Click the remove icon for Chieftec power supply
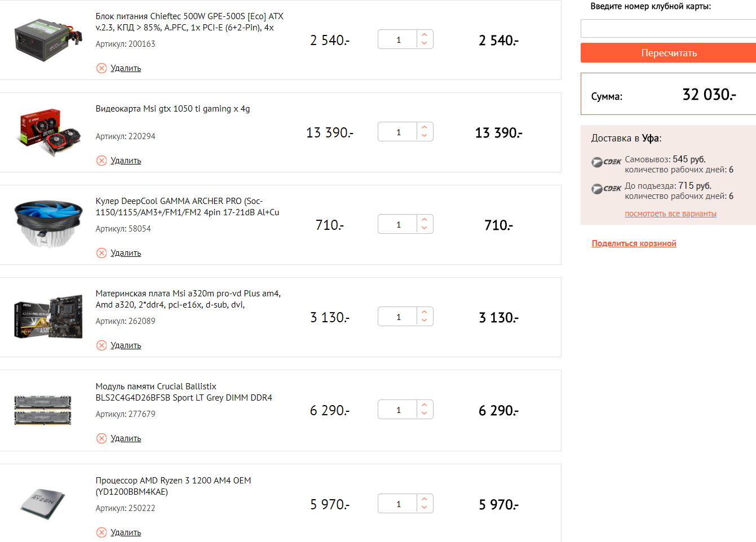The height and width of the screenshot is (542, 756). 101,68
